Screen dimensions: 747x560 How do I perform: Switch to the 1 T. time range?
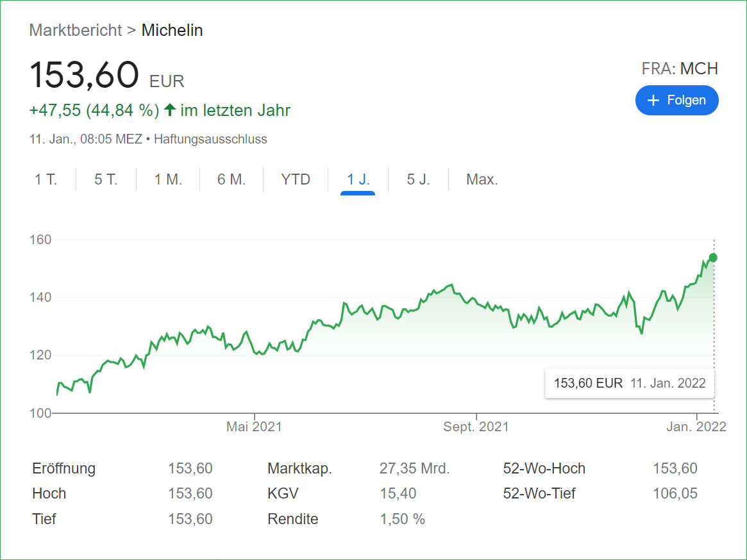(46, 179)
